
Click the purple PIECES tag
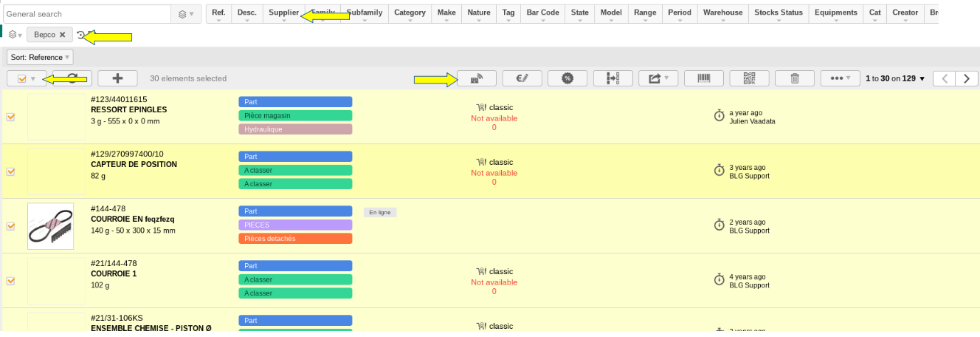295,225
